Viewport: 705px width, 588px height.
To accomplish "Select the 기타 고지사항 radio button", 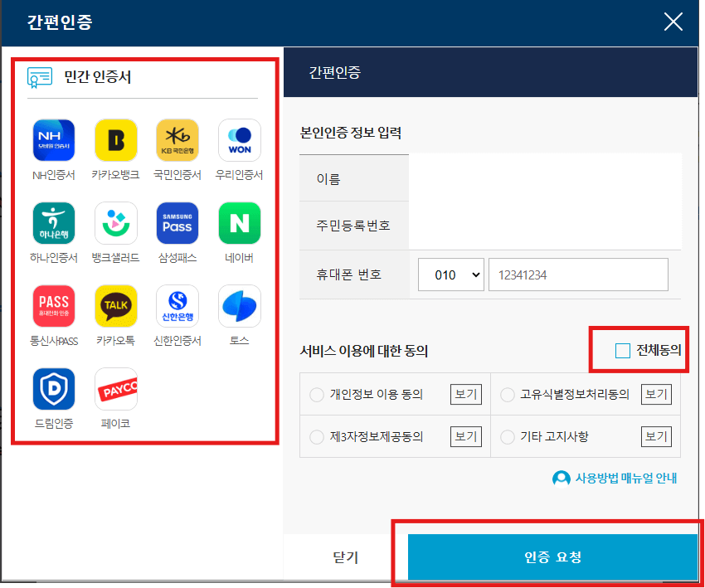I will [507, 437].
